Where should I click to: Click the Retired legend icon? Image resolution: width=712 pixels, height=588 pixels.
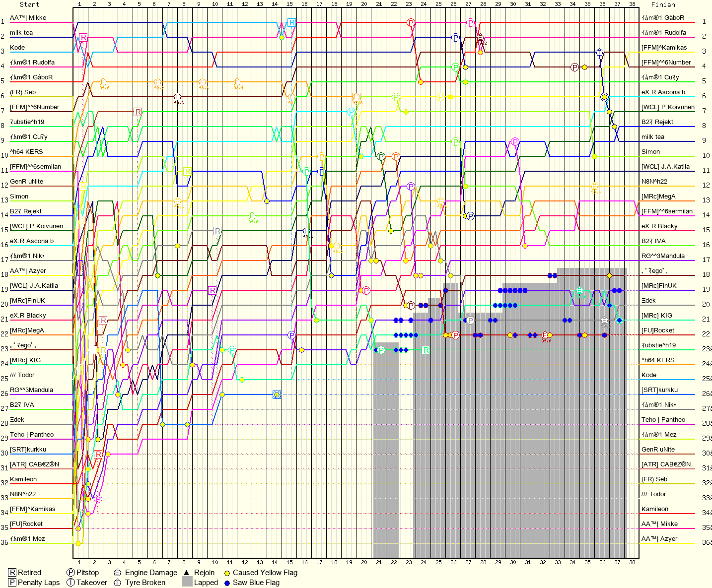(x=12, y=573)
